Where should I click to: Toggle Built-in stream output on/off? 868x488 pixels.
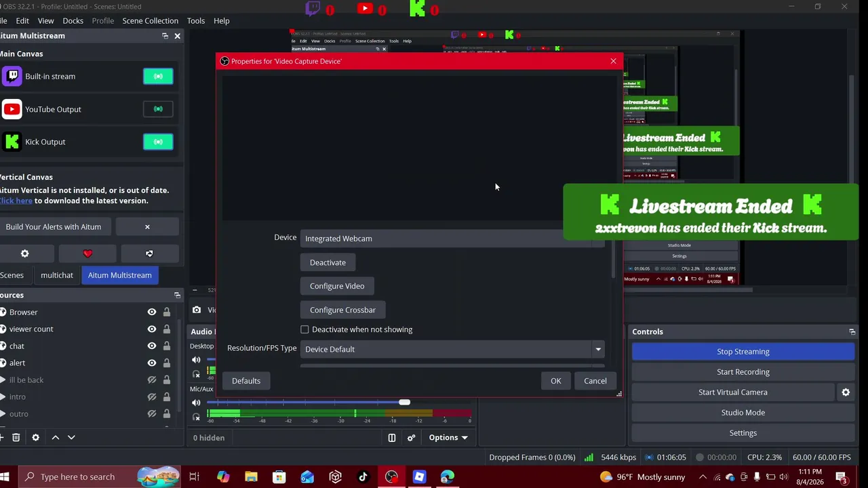(158, 77)
